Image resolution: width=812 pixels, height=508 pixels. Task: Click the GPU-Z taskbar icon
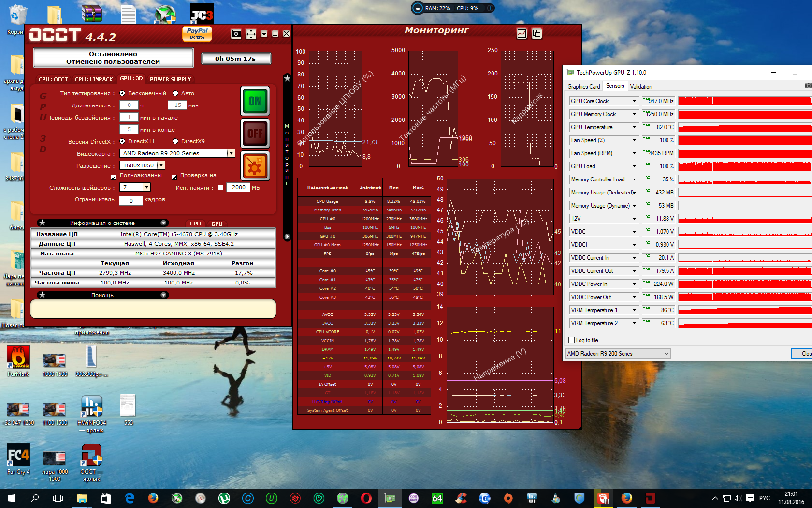coord(390,498)
